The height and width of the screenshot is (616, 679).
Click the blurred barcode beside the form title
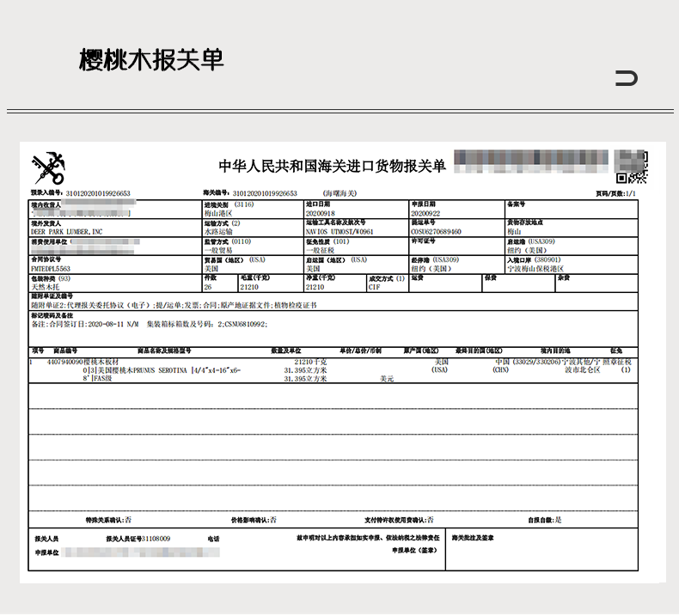pos(531,161)
